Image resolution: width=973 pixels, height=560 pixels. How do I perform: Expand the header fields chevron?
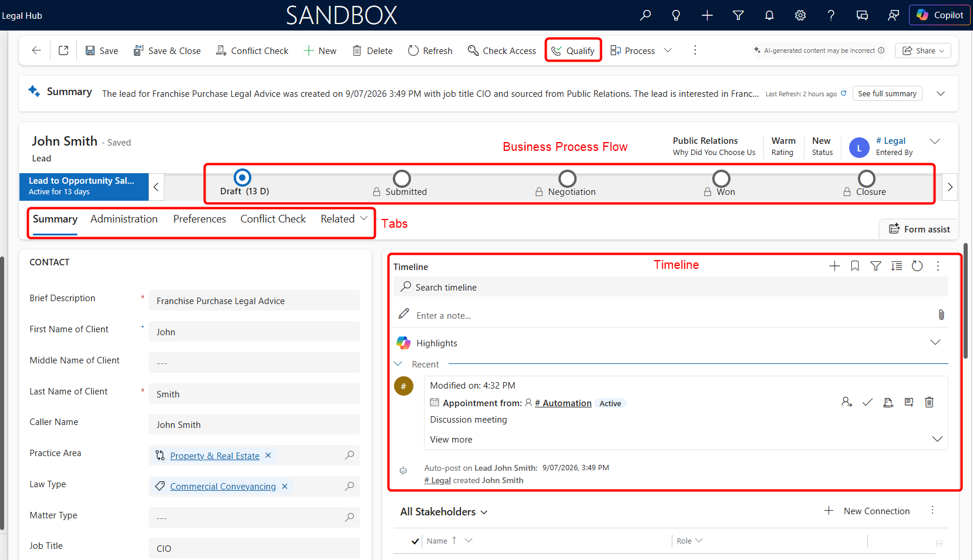point(935,141)
